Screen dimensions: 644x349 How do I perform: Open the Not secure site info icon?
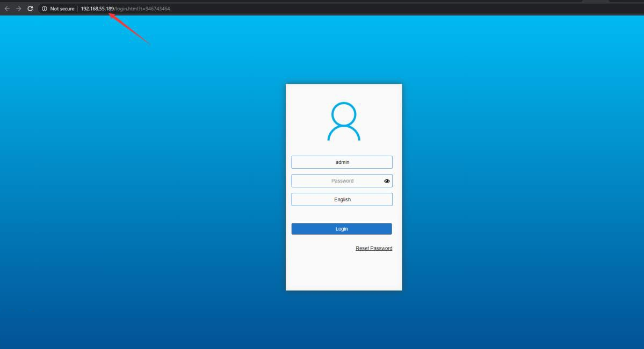tap(45, 9)
